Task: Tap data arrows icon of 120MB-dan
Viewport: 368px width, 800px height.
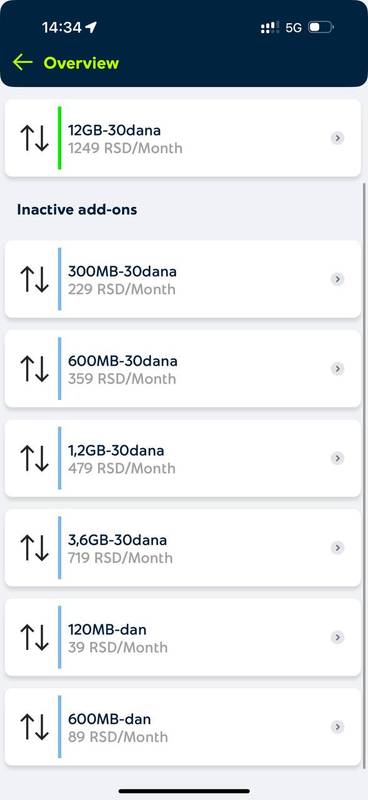Action: [34, 637]
